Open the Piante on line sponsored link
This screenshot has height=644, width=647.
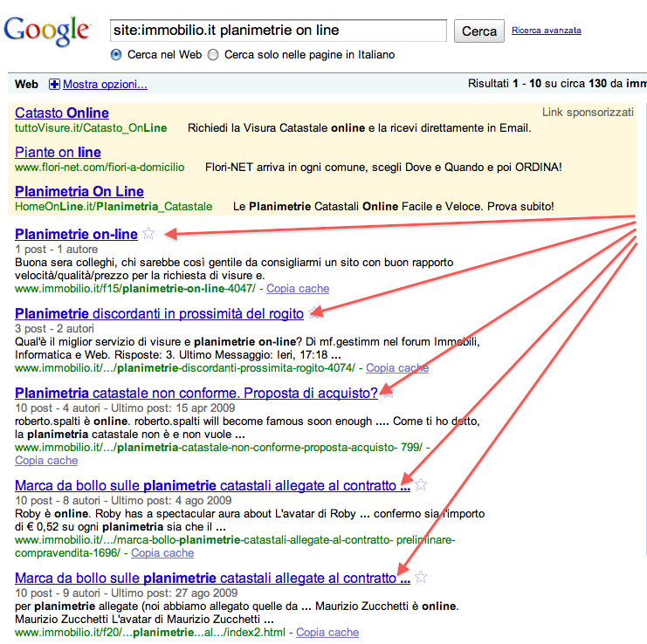(58, 152)
